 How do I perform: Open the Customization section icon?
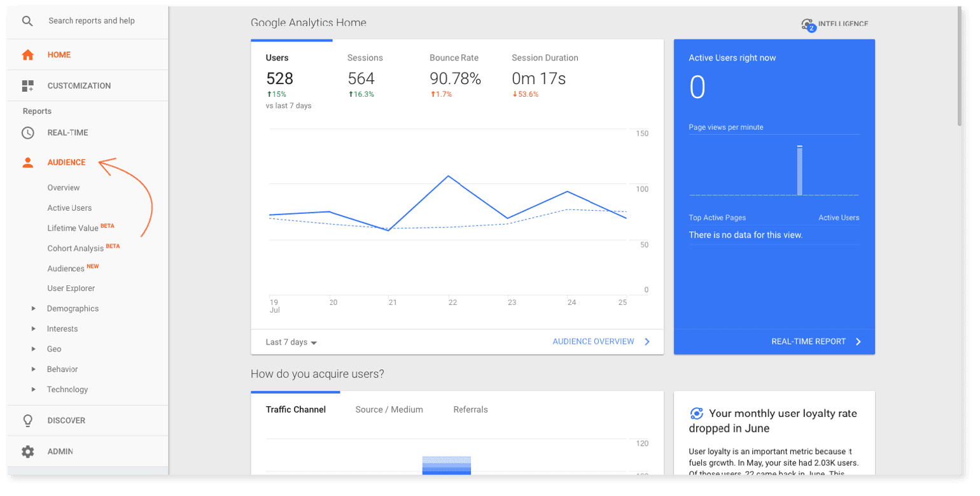29,85
